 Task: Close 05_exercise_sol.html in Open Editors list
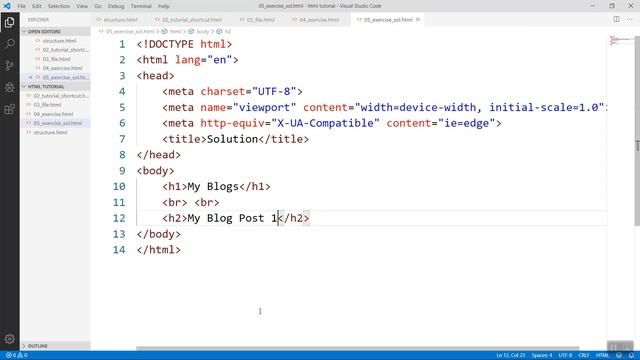(30, 77)
